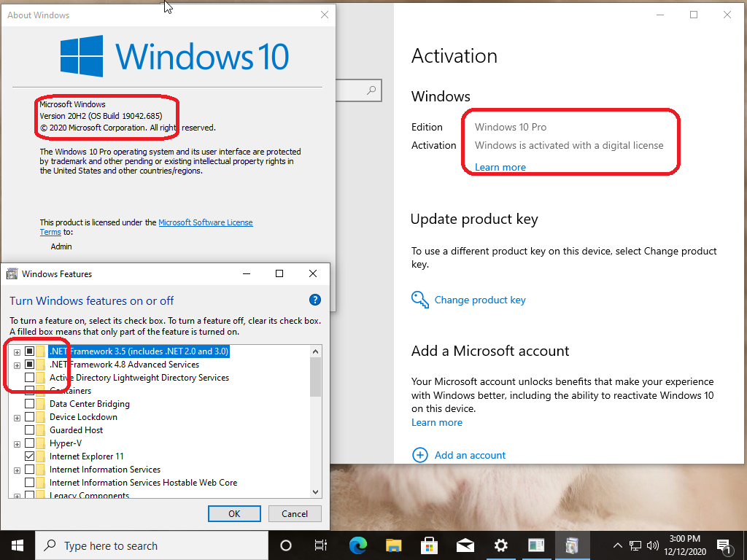This screenshot has width=747, height=560.
Task: Enable the Device Lockdown checkbox
Action: pos(29,417)
